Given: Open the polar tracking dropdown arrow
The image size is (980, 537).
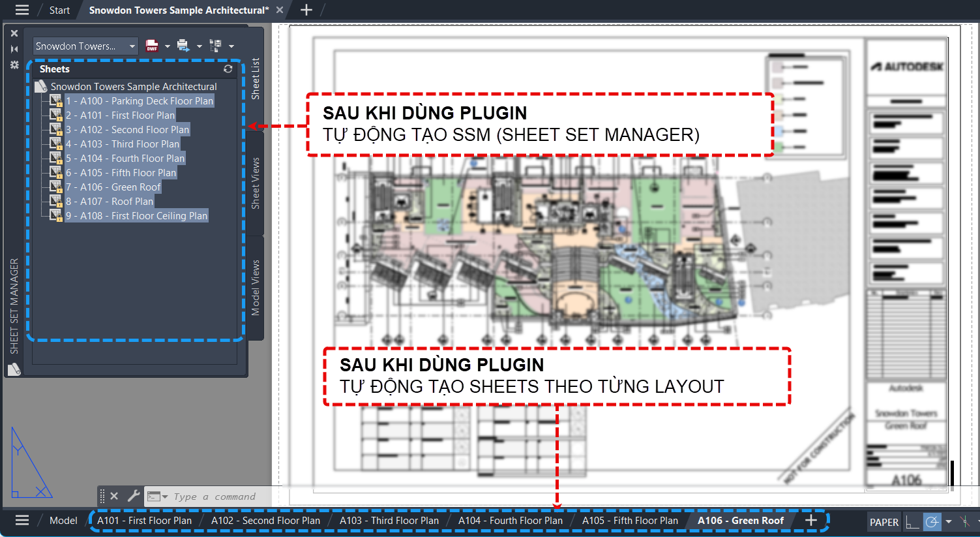Looking at the screenshot, I should pos(949,522).
